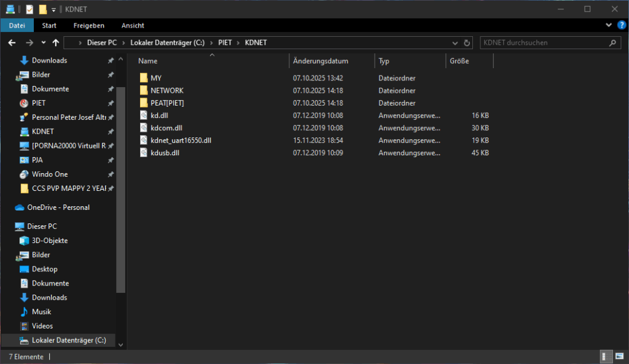Click the New folder quick access icon
Screen dimensions: 629x364
pos(42,9)
